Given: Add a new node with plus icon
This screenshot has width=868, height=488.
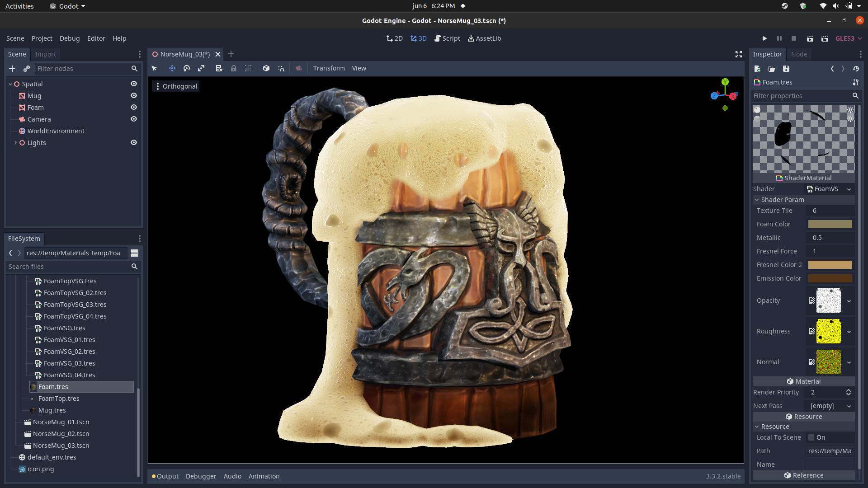Looking at the screenshot, I should 12,69.
